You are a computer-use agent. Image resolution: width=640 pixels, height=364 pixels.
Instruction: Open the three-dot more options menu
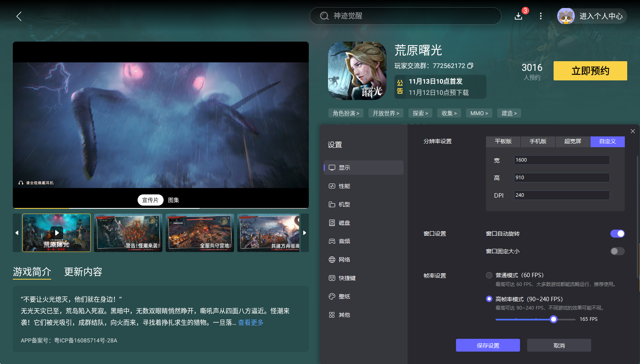(x=541, y=16)
